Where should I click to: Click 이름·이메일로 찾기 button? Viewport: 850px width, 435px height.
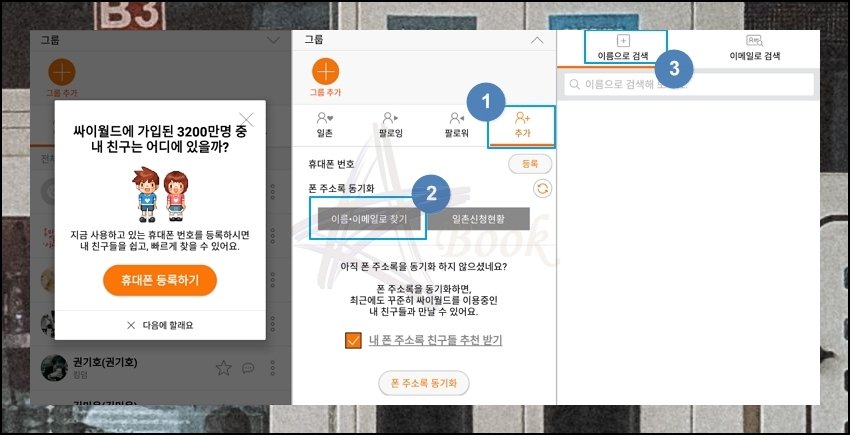coord(369,219)
